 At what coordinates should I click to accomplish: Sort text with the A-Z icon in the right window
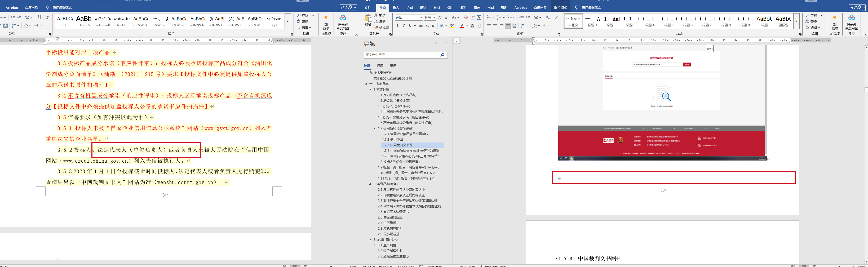coord(548,17)
